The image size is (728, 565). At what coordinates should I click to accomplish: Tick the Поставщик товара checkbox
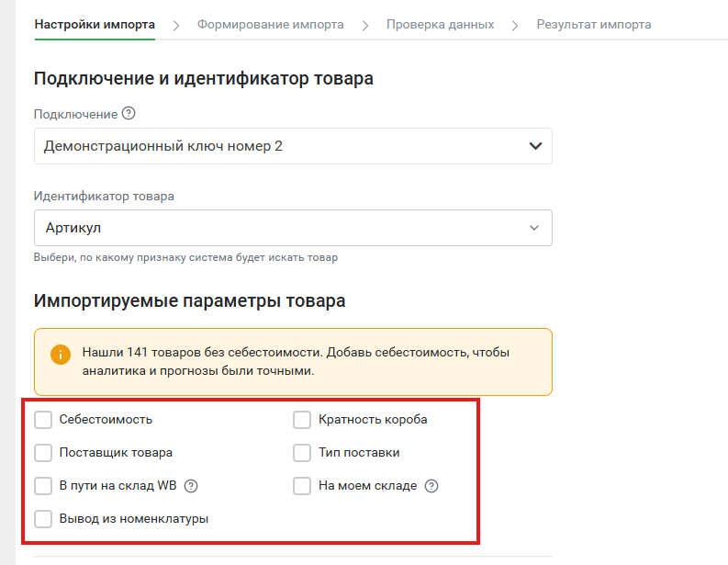coord(43,453)
